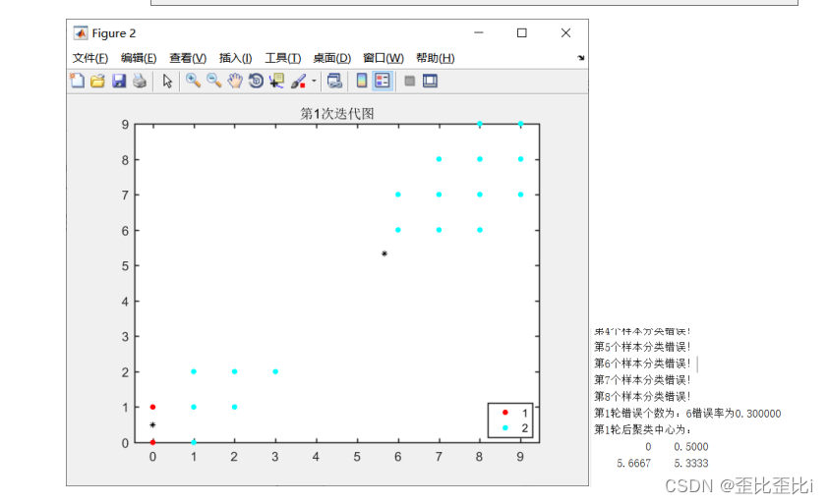Close the Figure 2 window

pyautogui.click(x=565, y=32)
